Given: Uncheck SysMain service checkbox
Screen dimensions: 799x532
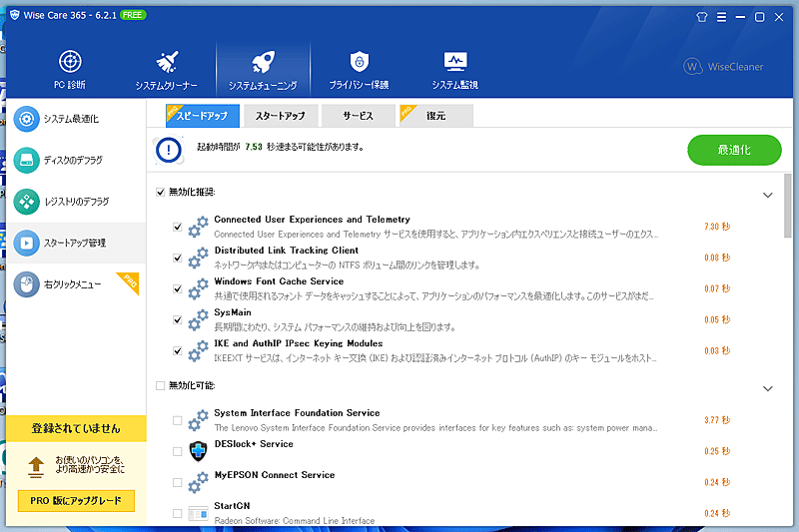Looking at the screenshot, I should 178,320.
